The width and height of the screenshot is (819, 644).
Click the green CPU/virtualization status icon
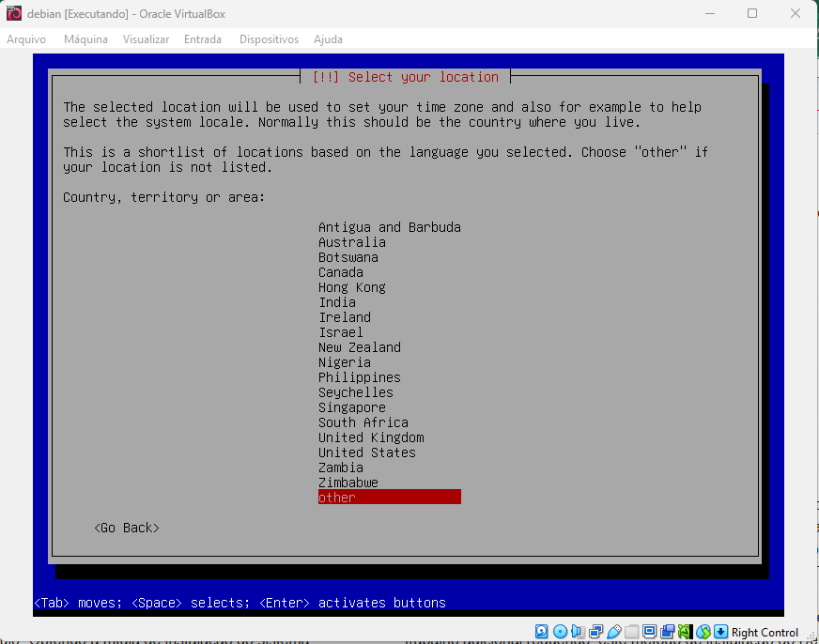coord(686,632)
